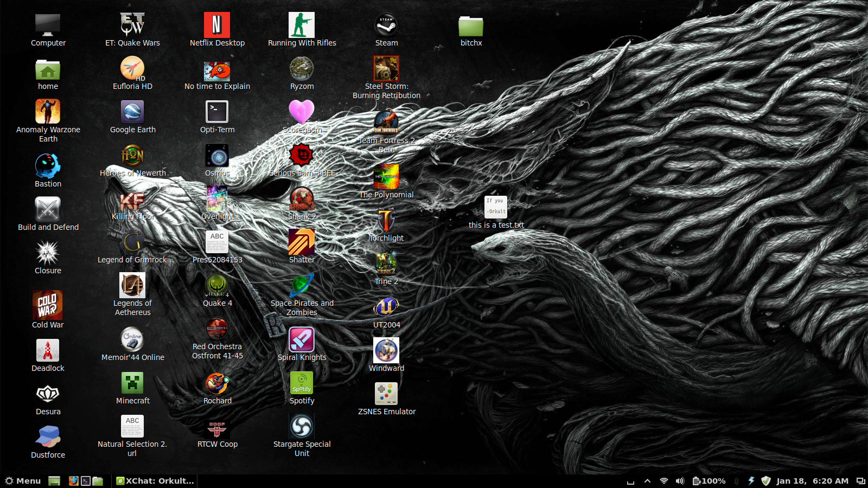The width and height of the screenshot is (868, 488).
Task: Launch Memoir'44 Online icon
Action: (132, 339)
